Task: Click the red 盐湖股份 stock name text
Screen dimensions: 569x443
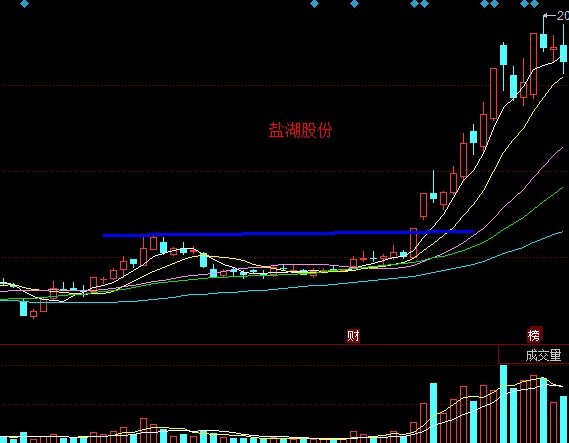Action: click(x=300, y=130)
